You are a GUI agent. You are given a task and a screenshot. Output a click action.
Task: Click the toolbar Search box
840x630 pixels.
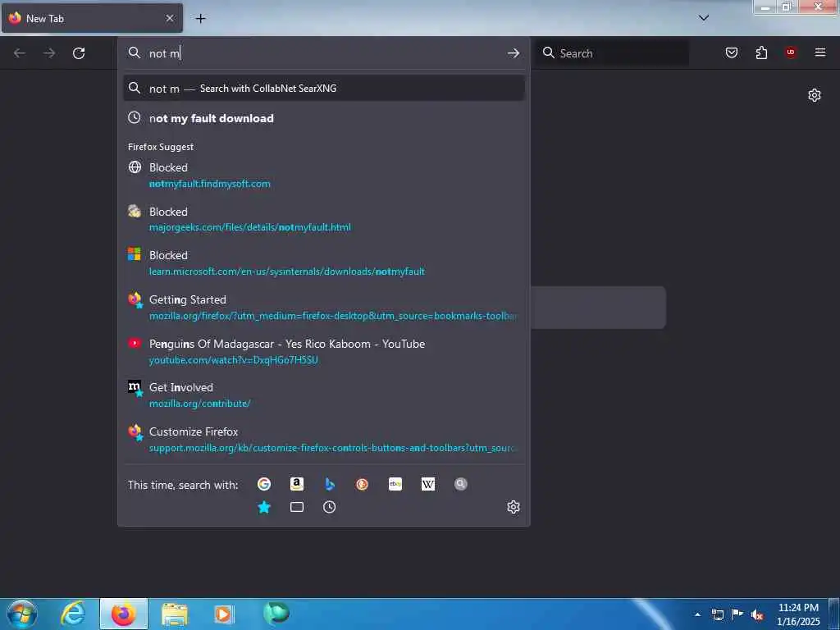(614, 53)
